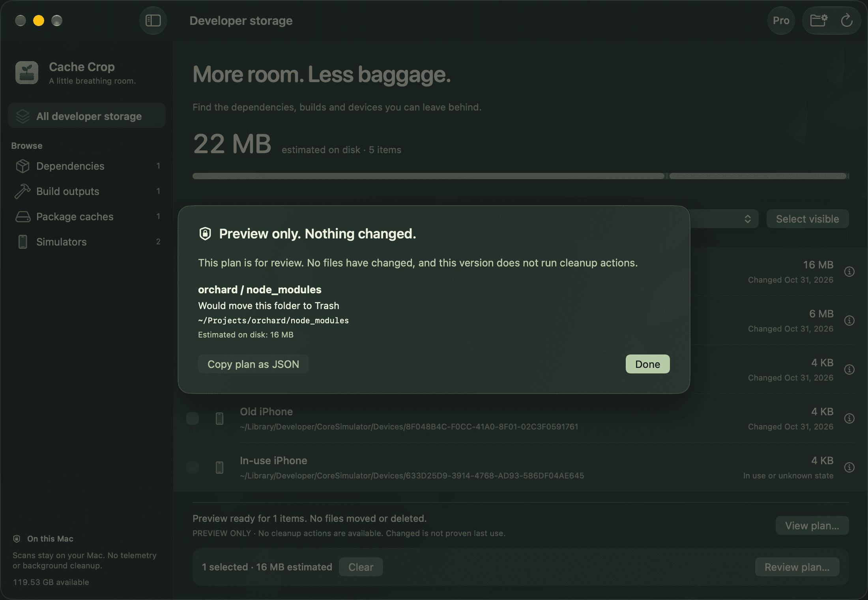Click the larger storage bar segment
This screenshot has height=600, width=868.
[428, 176]
